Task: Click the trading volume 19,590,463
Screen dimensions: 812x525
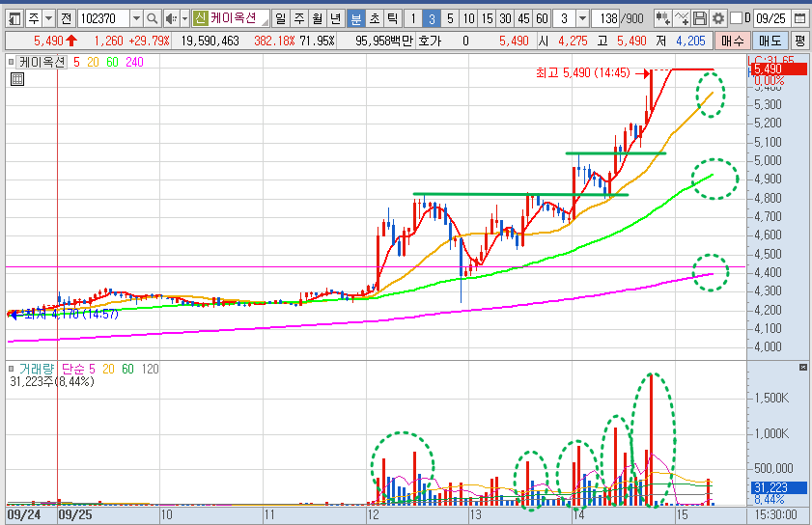Action: 210,41
